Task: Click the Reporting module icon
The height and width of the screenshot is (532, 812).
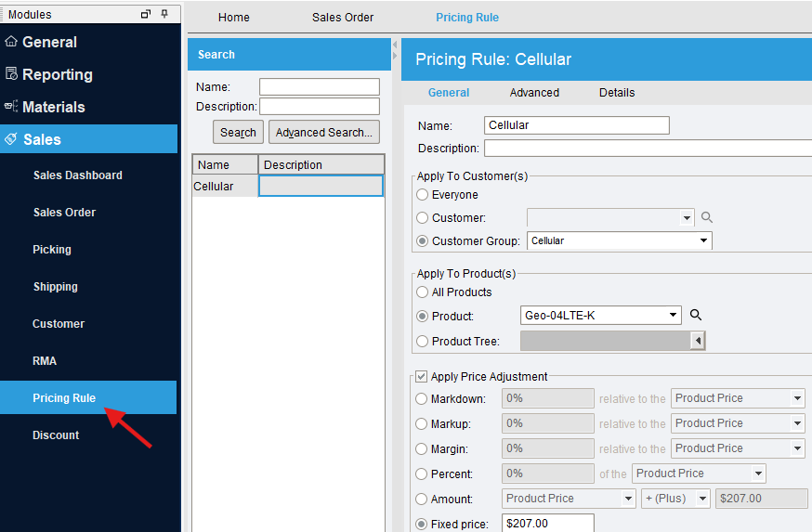Action: click(x=11, y=73)
